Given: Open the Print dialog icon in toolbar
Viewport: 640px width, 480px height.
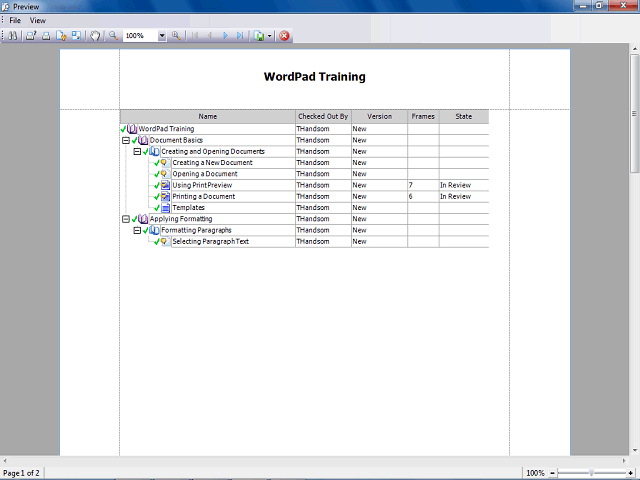Looking at the screenshot, I should tap(31, 36).
